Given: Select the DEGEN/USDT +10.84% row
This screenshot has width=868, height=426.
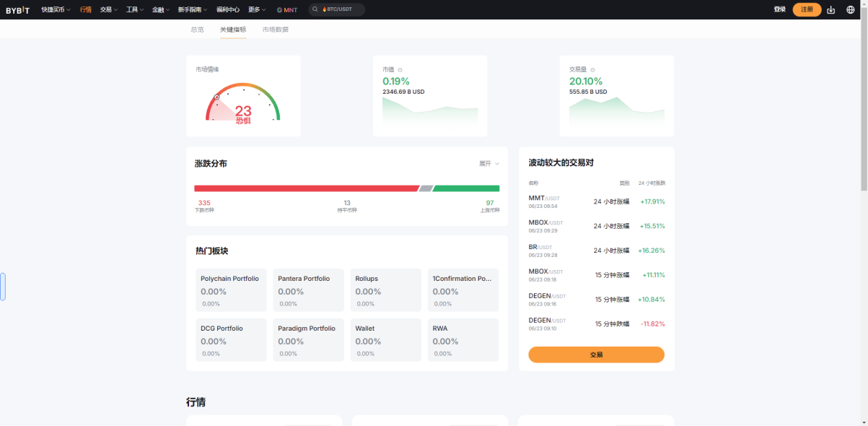Looking at the screenshot, I should (597, 299).
